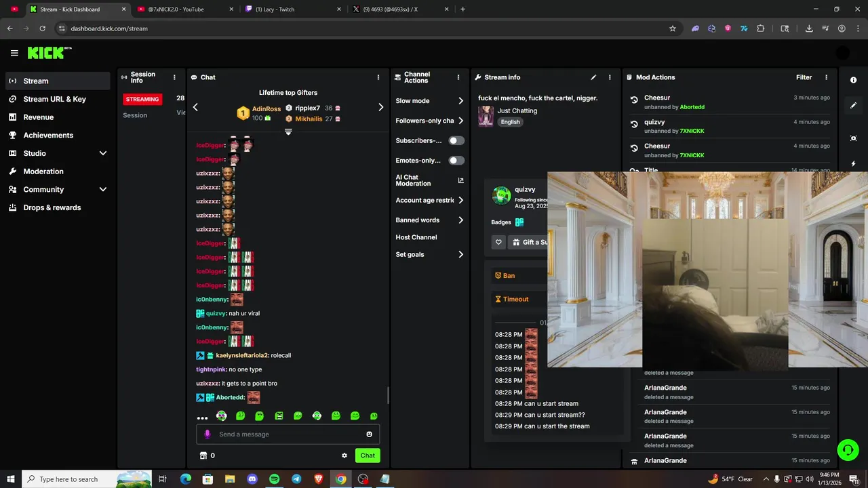
Task: Open Discord from the taskbar
Action: (x=252, y=479)
